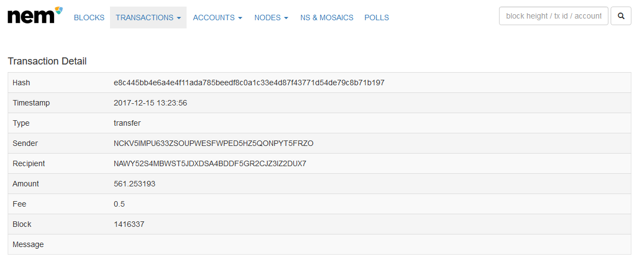
Task: Expand the TRANSACTIONS dropdown menu
Action: coord(148,17)
